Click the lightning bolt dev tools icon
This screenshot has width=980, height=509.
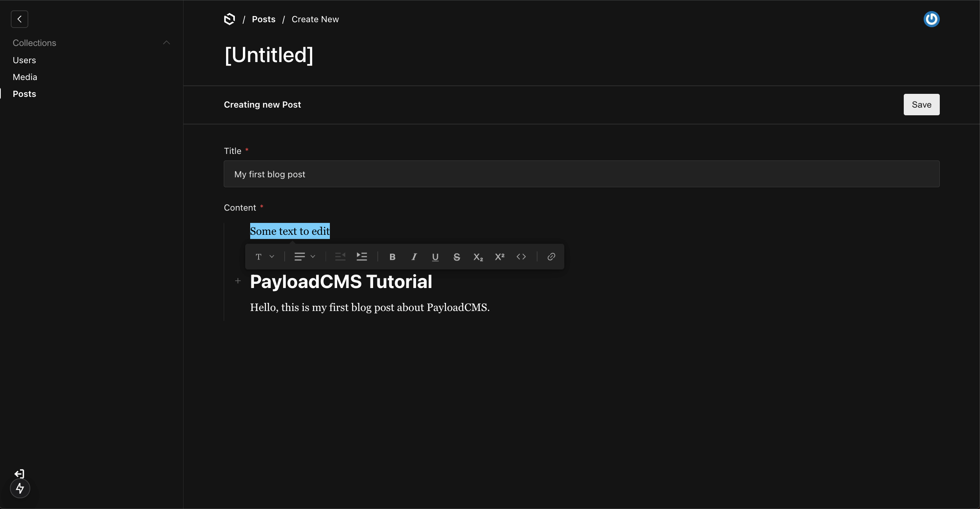click(20, 488)
